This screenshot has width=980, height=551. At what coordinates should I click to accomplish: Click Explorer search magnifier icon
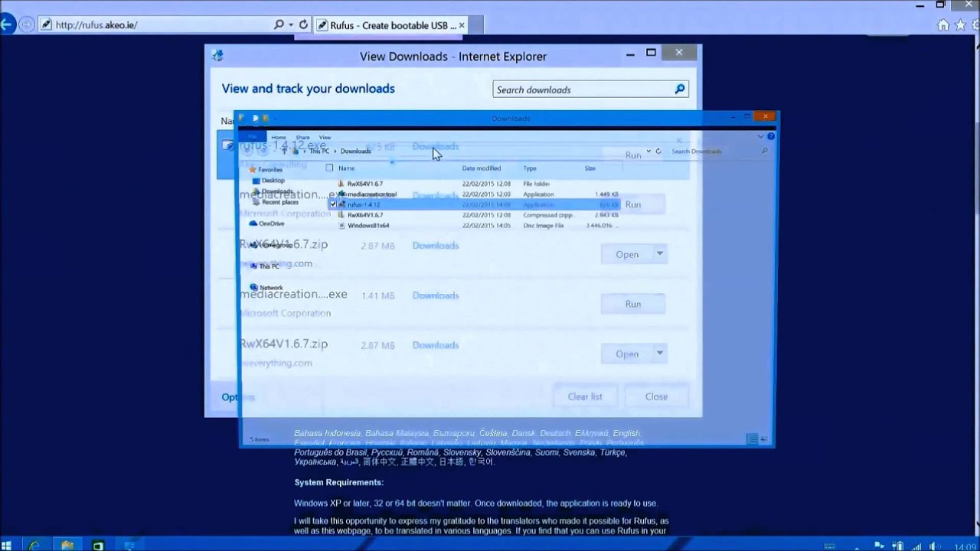764,152
